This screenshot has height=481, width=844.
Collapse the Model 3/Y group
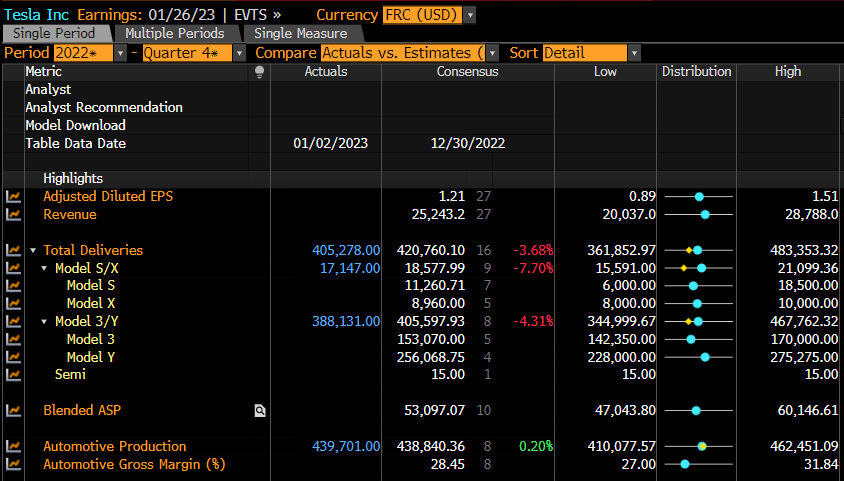tap(45, 322)
